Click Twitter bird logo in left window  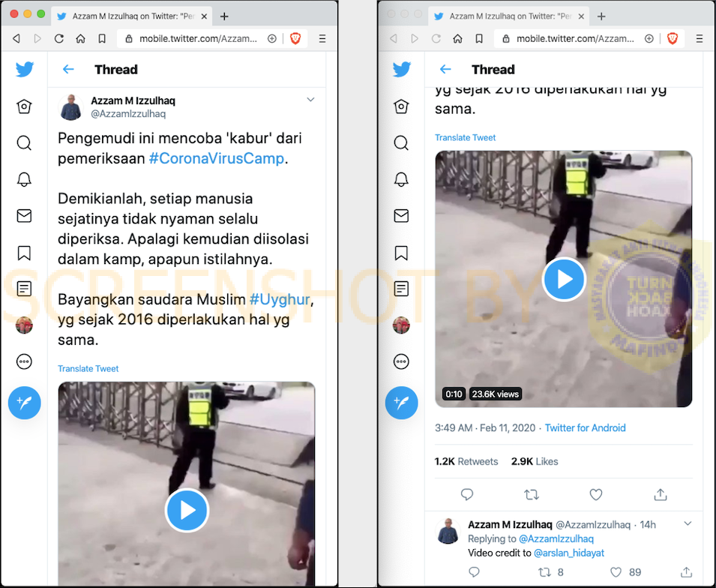tap(25, 70)
